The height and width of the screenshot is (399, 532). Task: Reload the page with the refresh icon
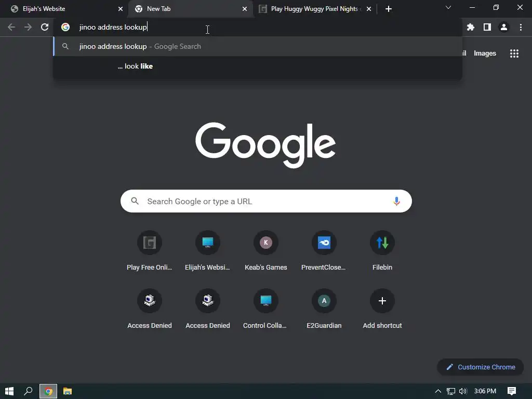pos(45,27)
